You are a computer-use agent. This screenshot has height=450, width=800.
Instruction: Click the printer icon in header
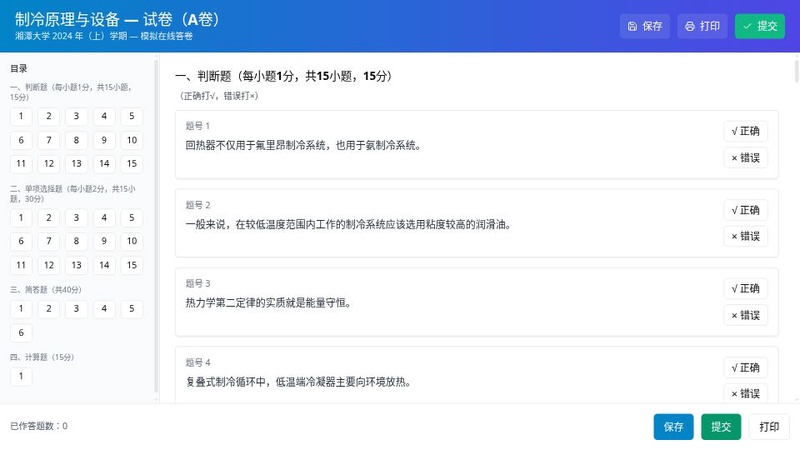[690, 26]
